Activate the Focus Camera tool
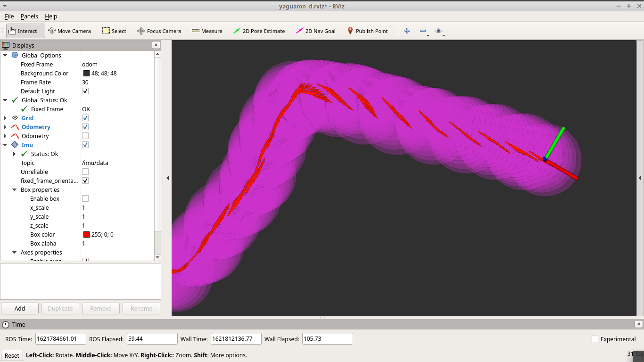The width and height of the screenshot is (644, 362). 159,31
